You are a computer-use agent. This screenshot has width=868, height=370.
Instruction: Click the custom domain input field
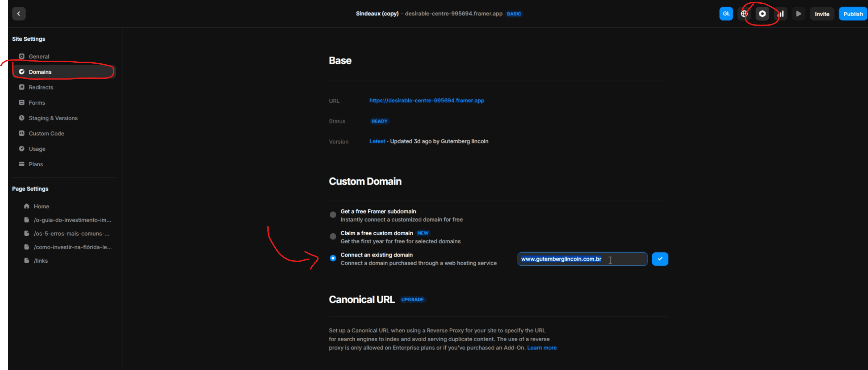[582, 259]
